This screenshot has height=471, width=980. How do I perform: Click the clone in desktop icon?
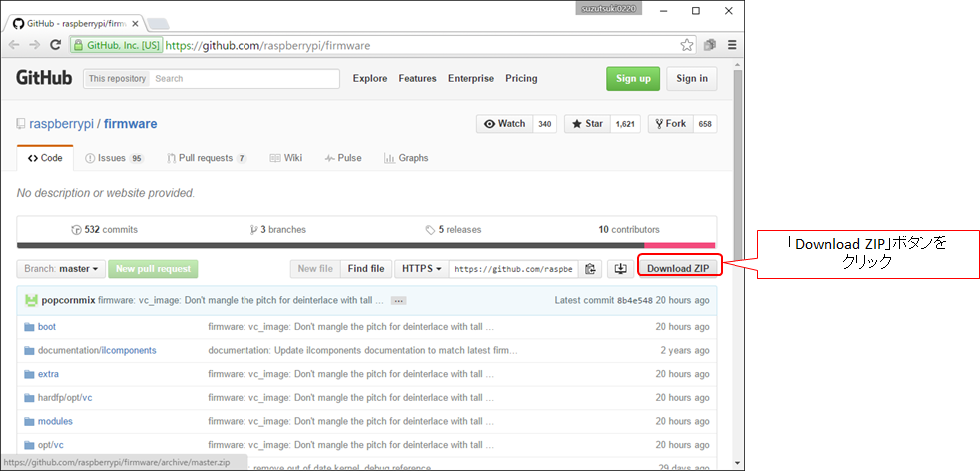click(x=620, y=269)
